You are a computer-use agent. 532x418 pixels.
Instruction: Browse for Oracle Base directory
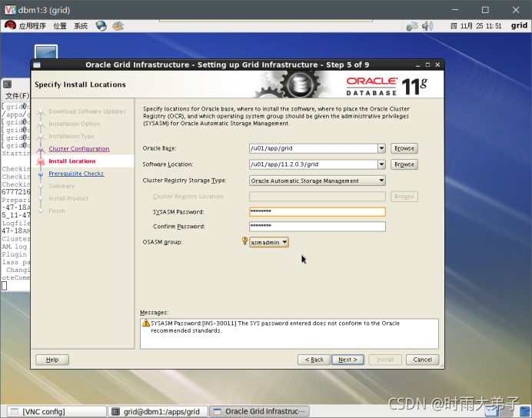(404, 148)
